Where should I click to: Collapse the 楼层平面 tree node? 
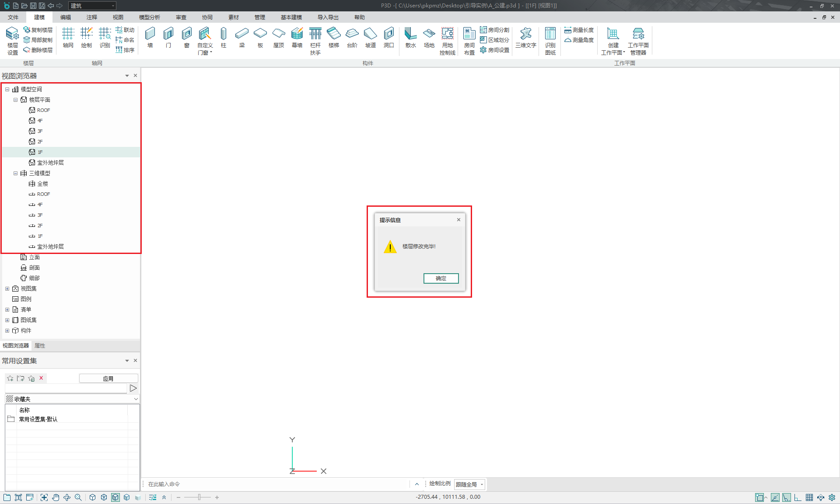[15, 100]
